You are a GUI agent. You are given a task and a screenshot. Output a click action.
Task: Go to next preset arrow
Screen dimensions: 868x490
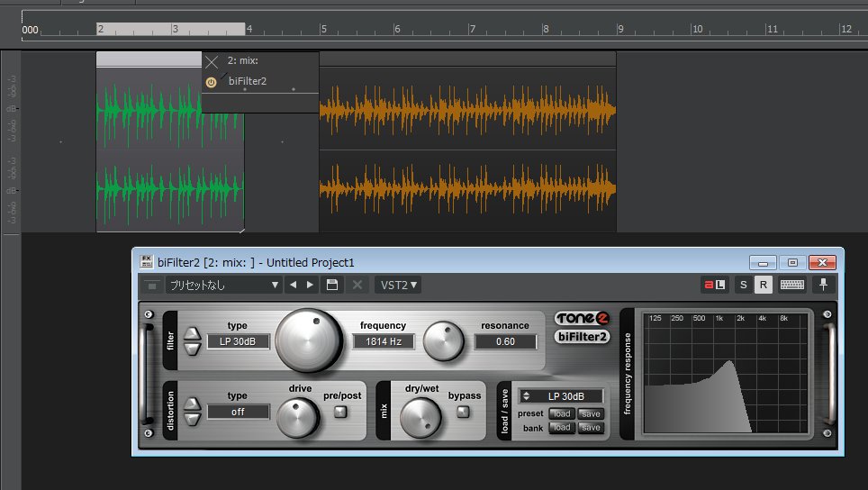click(310, 285)
